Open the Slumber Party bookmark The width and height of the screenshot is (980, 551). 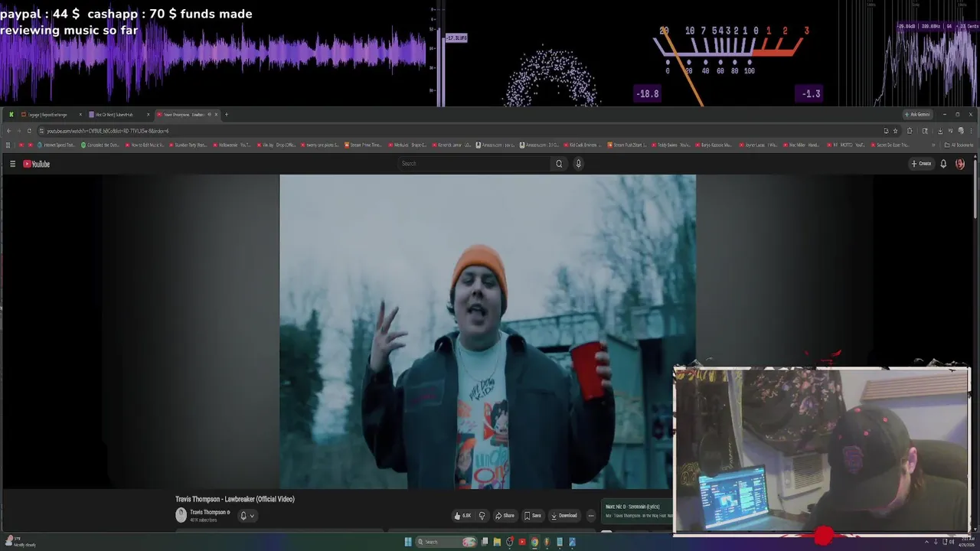(188, 145)
